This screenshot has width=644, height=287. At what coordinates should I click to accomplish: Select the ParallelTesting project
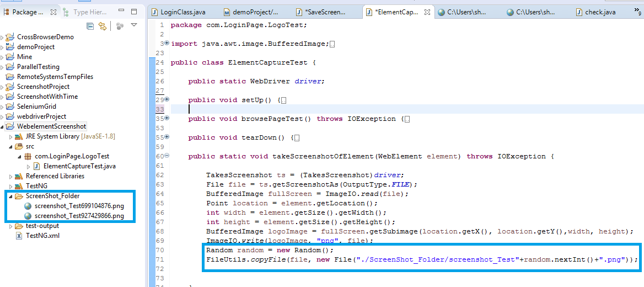point(38,67)
